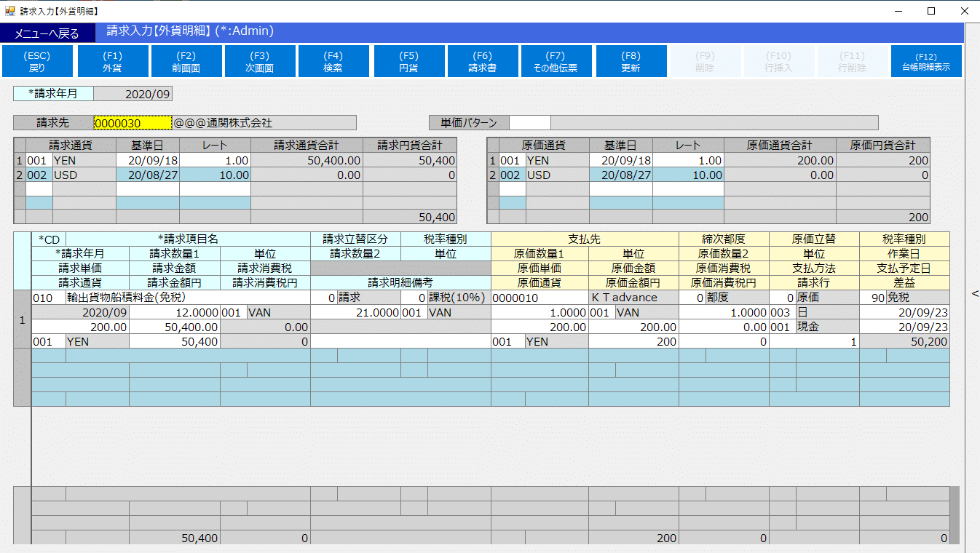Show ledger details with (F12) 台帳明細表示
This screenshot has height=553, width=980.
click(x=926, y=62)
